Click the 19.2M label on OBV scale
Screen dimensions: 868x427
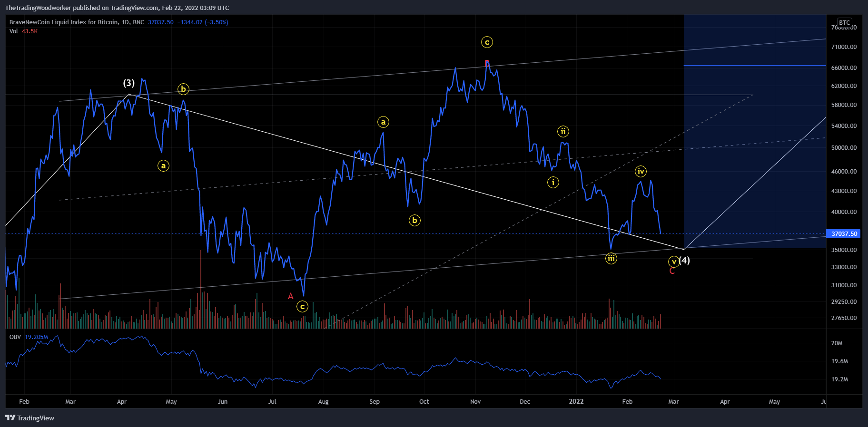839,379
